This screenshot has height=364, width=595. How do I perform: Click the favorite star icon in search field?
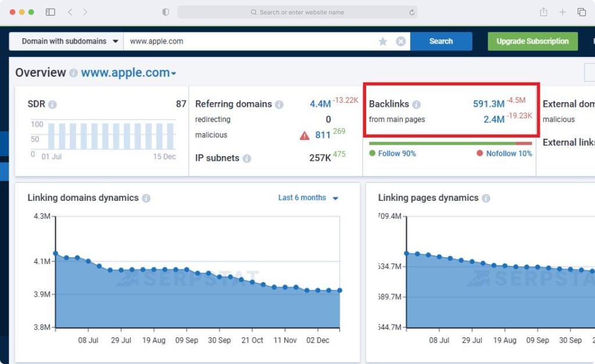383,41
